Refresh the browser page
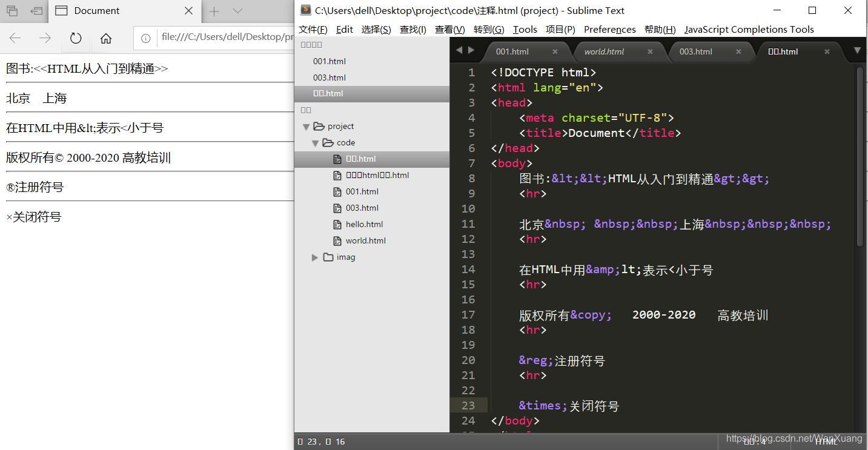Screen dimensions: 868x450 (x=76, y=38)
